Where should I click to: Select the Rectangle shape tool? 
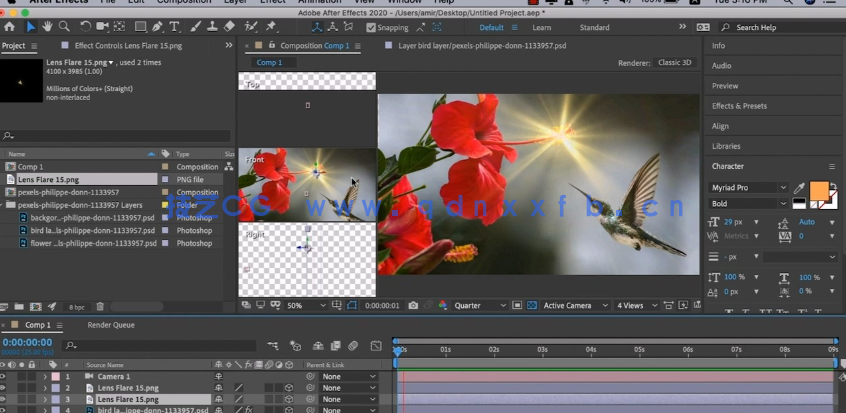click(x=140, y=26)
